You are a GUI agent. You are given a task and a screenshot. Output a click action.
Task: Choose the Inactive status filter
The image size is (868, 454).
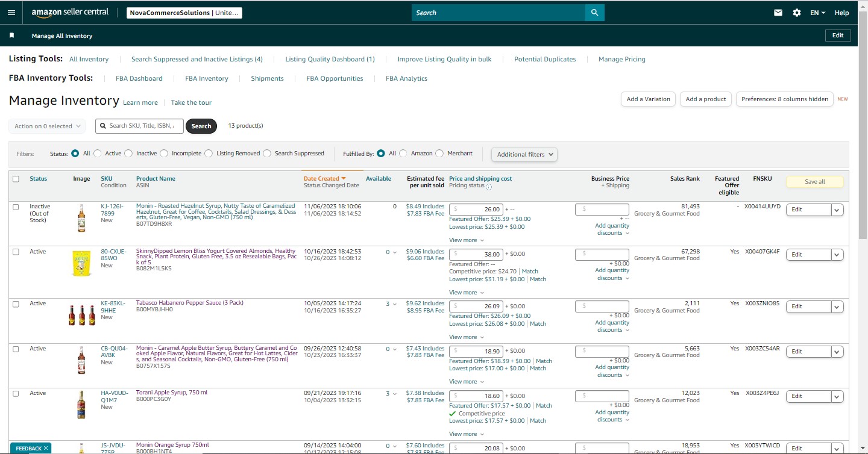click(128, 154)
